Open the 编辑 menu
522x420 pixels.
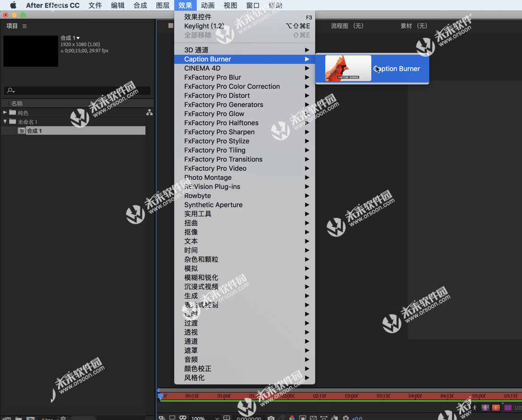pos(118,5)
